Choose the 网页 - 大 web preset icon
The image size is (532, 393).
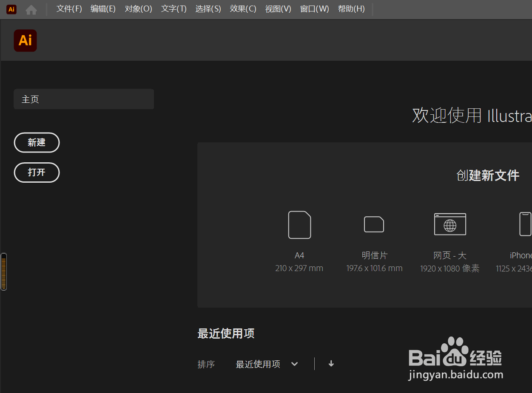(450, 224)
